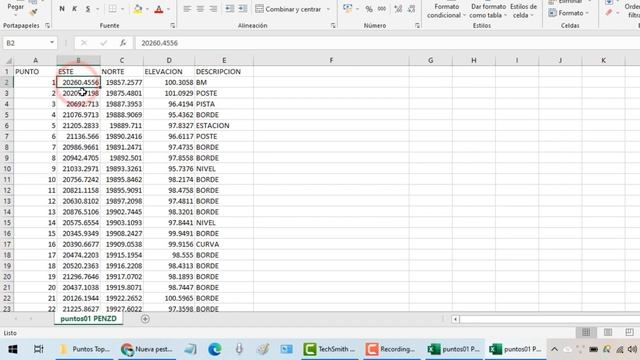The image size is (640, 360).
Task: Add a new sheet with plus icon
Action: pos(145,319)
